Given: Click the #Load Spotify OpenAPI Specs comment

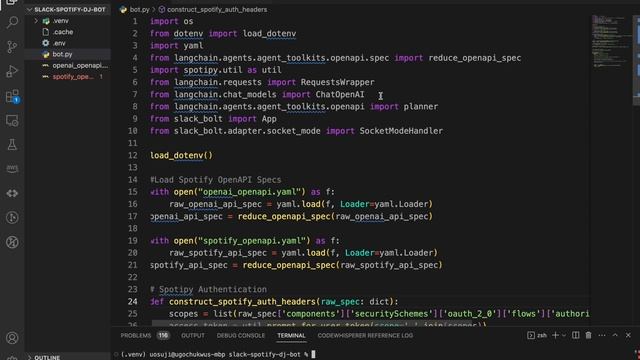Looking at the screenshot, I should [x=216, y=180].
